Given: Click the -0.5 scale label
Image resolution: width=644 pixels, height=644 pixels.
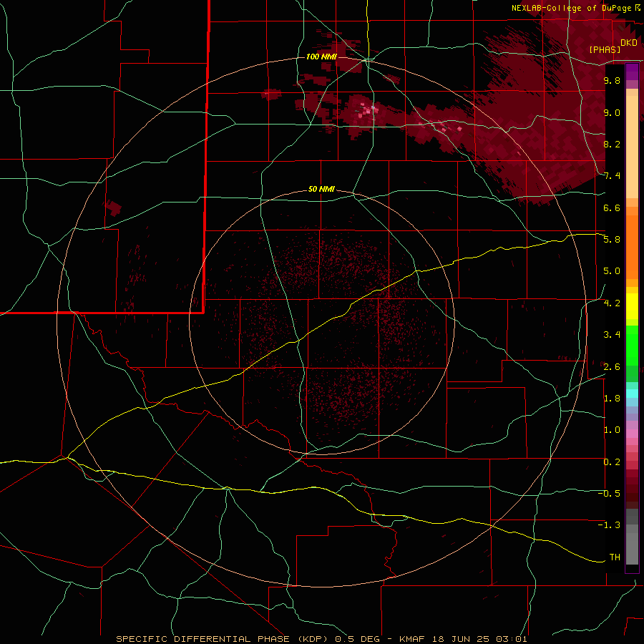Looking at the screenshot, I should [609, 494].
